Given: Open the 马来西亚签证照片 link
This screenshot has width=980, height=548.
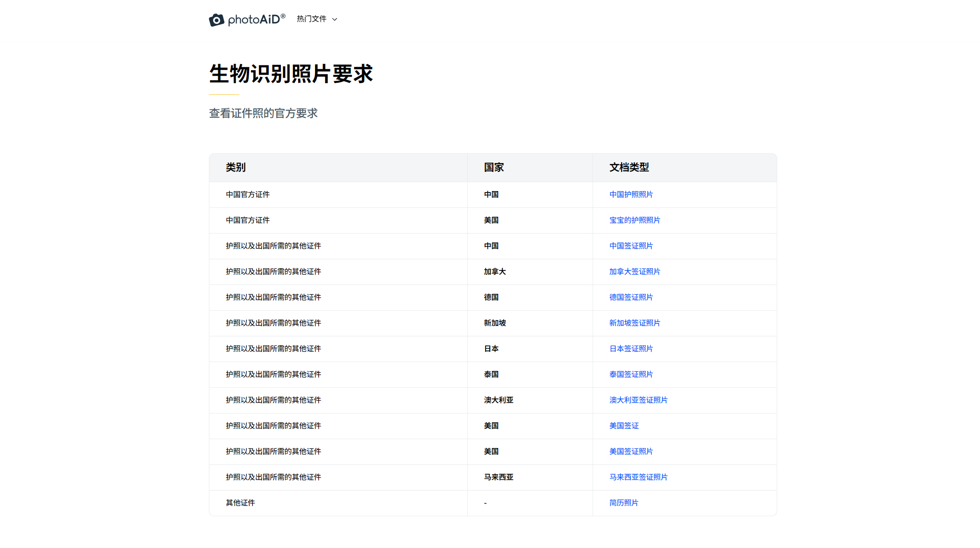Looking at the screenshot, I should pyautogui.click(x=638, y=477).
